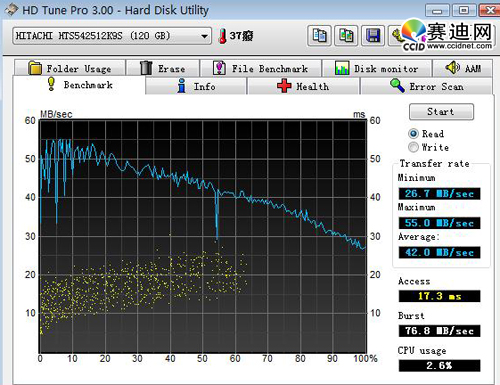The width and height of the screenshot is (500, 385).
Task: Select the Benchmark tab
Action: pos(79,85)
